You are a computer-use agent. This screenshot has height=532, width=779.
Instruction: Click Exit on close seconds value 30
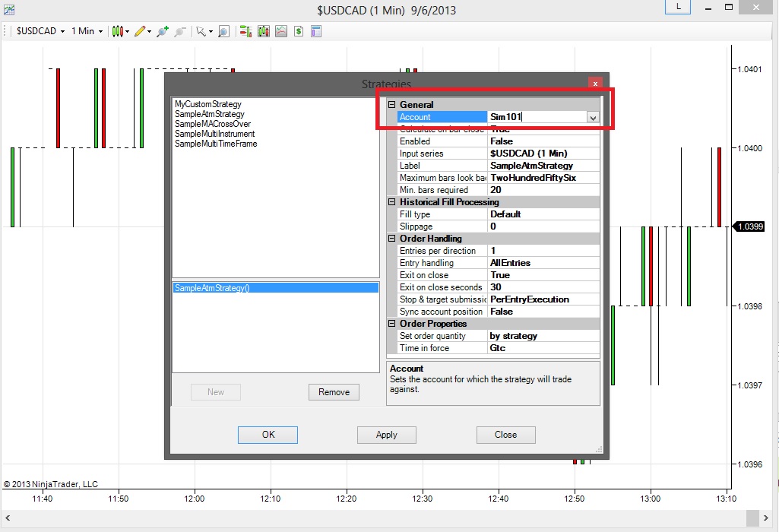tap(544, 287)
